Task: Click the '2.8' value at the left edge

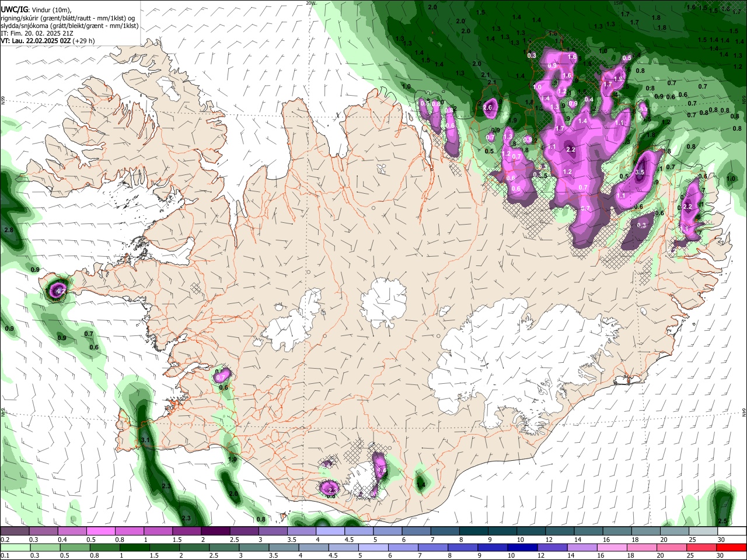Action: click(9, 230)
